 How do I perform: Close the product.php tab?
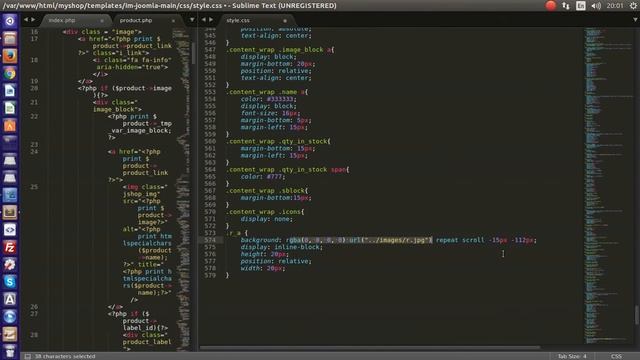click(173, 20)
